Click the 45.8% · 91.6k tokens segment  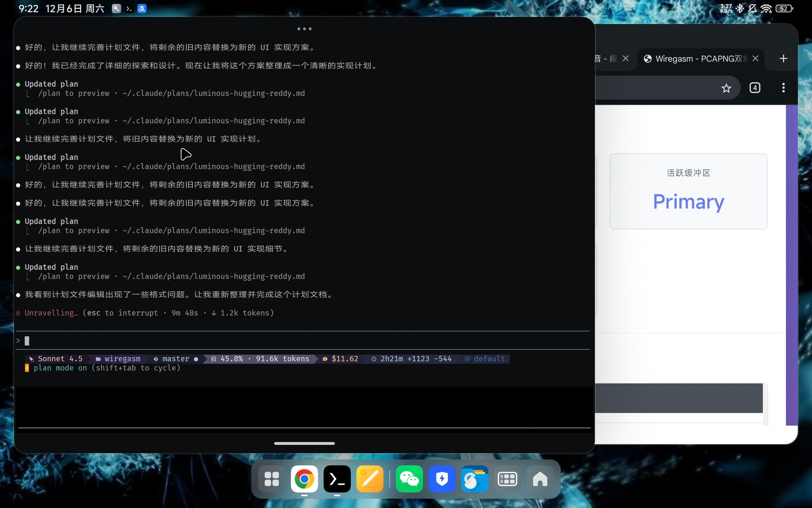pos(261,359)
